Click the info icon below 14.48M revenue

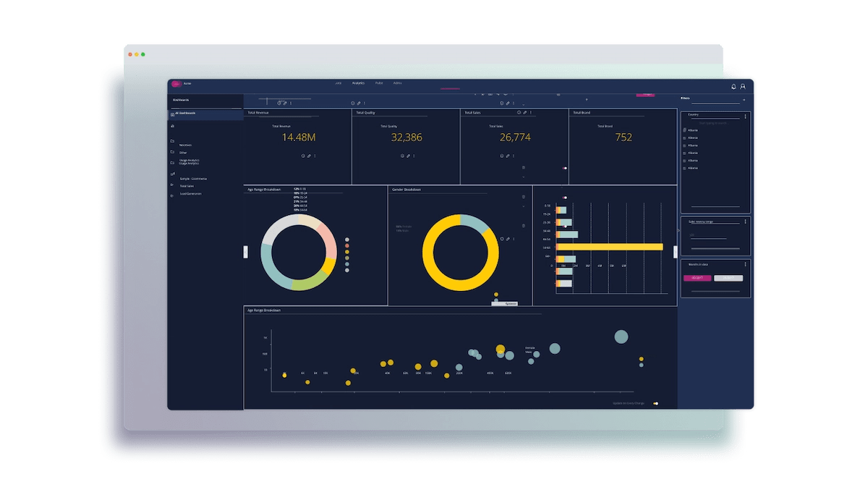click(302, 156)
